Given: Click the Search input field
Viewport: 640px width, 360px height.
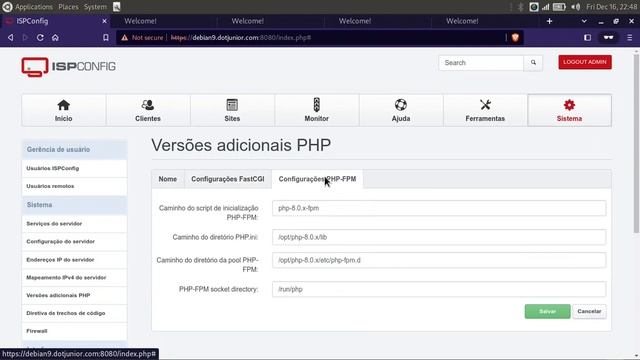Looking at the screenshot, I should (x=481, y=63).
